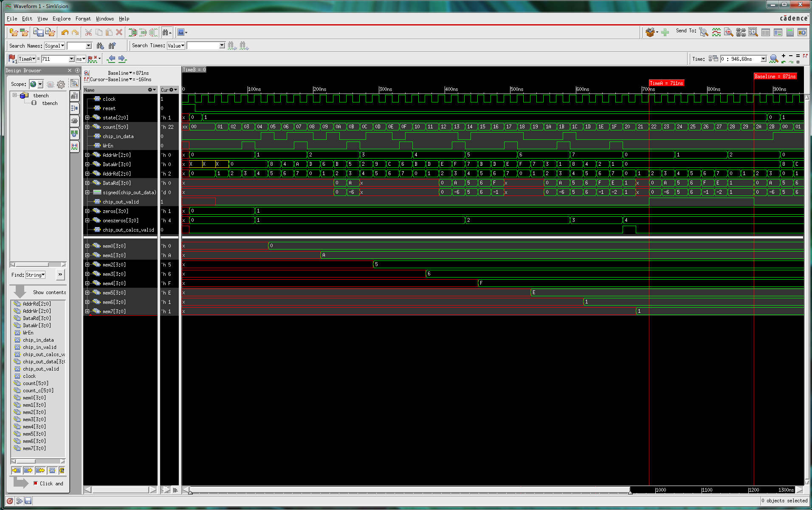Send selection to Source Browser icon

coord(728,32)
